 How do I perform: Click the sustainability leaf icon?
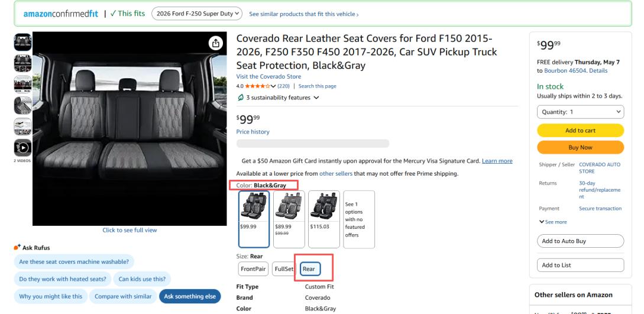coord(241,98)
